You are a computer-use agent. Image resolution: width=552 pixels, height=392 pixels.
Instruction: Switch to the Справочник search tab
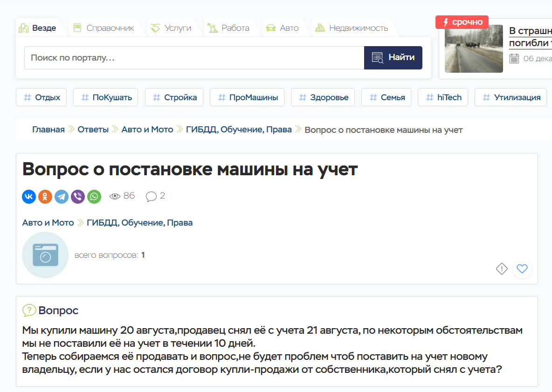click(x=104, y=28)
